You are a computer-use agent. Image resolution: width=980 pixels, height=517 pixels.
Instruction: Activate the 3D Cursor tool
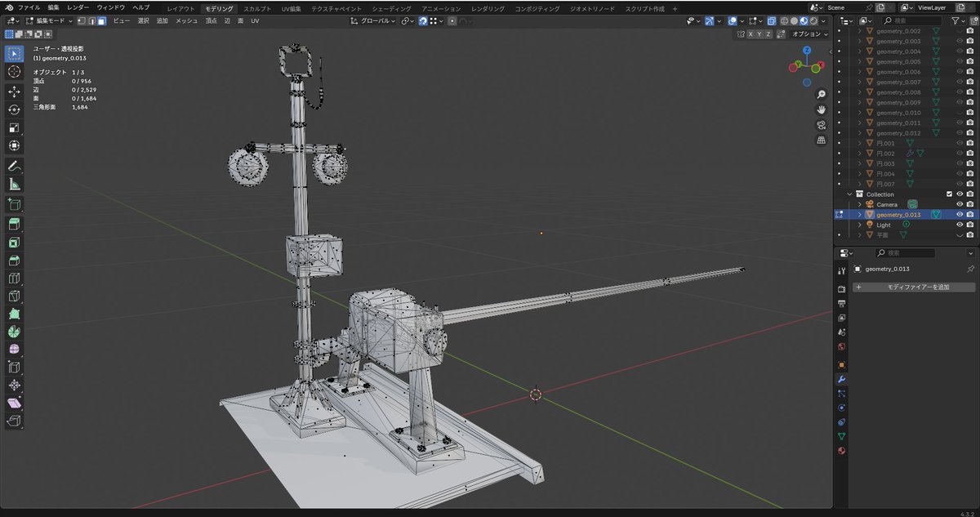point(14,73)
